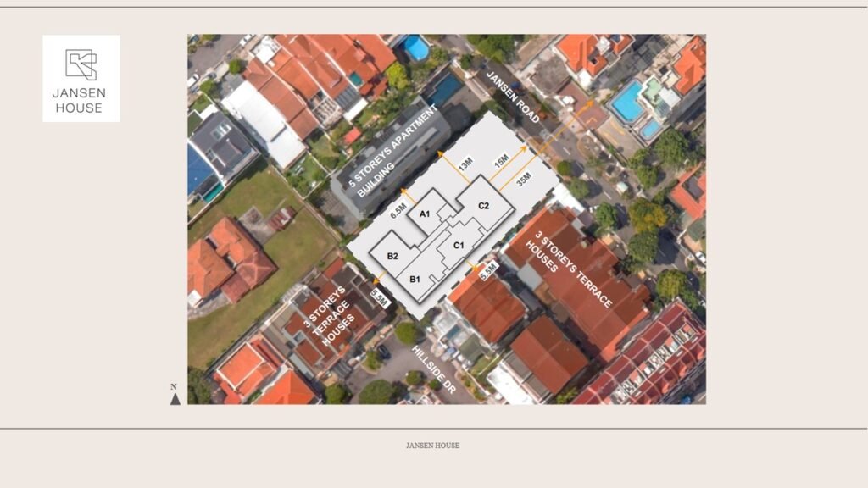868x488 pixels.
Task: Select block C1 on the site plan
Action: tap(459, 244)
